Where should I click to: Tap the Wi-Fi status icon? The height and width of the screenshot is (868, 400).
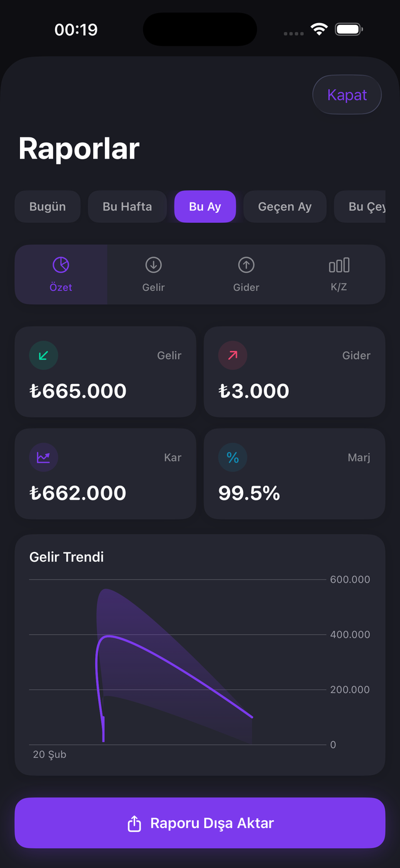[319, 29]
